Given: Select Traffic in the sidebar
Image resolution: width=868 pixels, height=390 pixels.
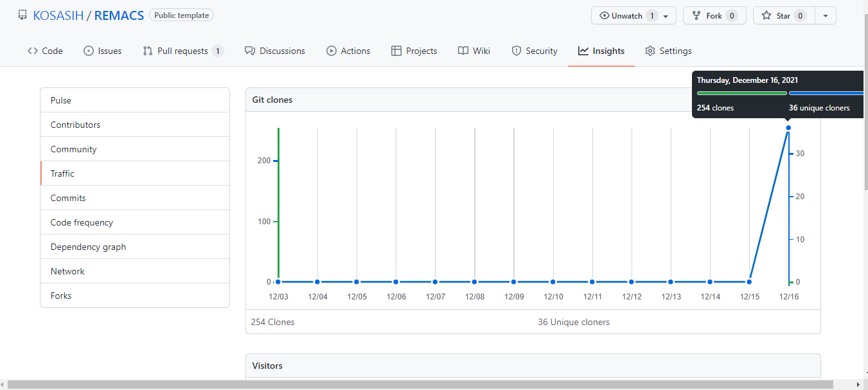Looking at the screenshot, I should (135, 173).
